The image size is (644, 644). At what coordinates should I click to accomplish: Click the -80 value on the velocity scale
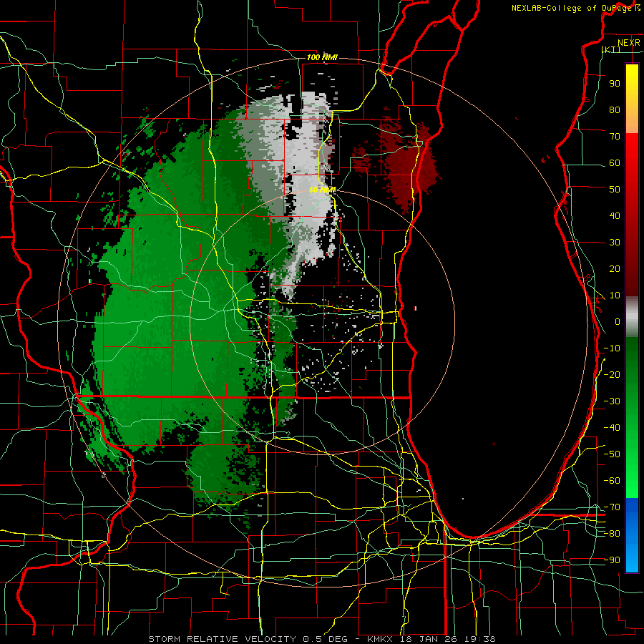[612, 534]
